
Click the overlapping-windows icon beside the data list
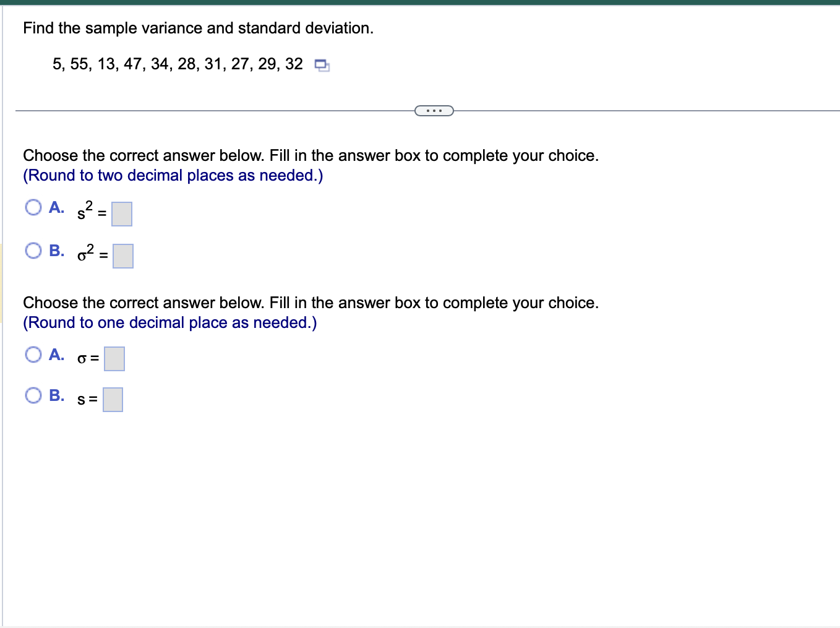tap(322, 65)
